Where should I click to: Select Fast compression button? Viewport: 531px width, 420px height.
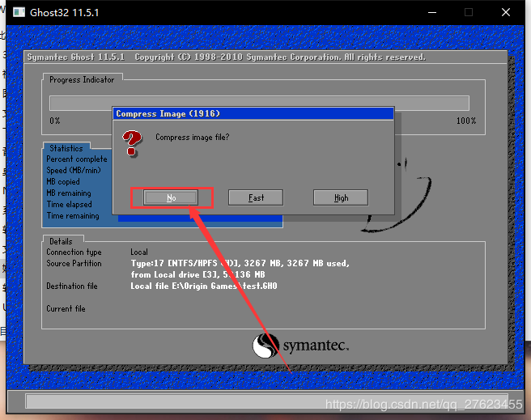(x=256, y=197)
